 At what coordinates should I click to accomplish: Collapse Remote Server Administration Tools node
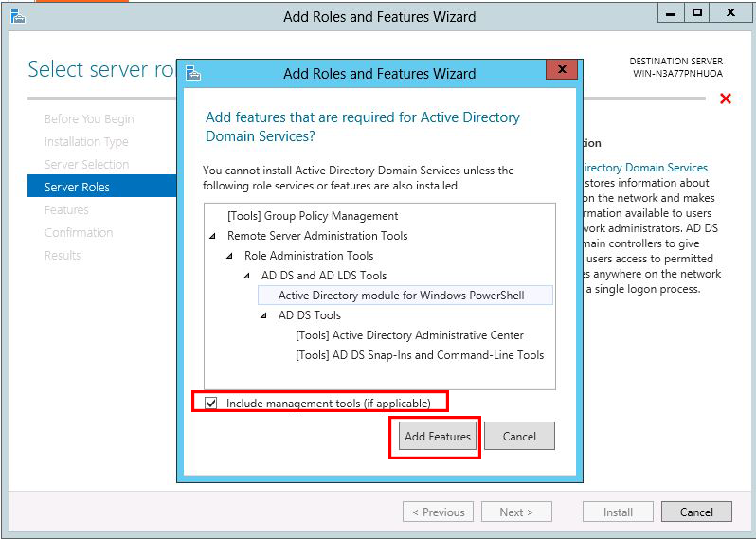[212, 236]
